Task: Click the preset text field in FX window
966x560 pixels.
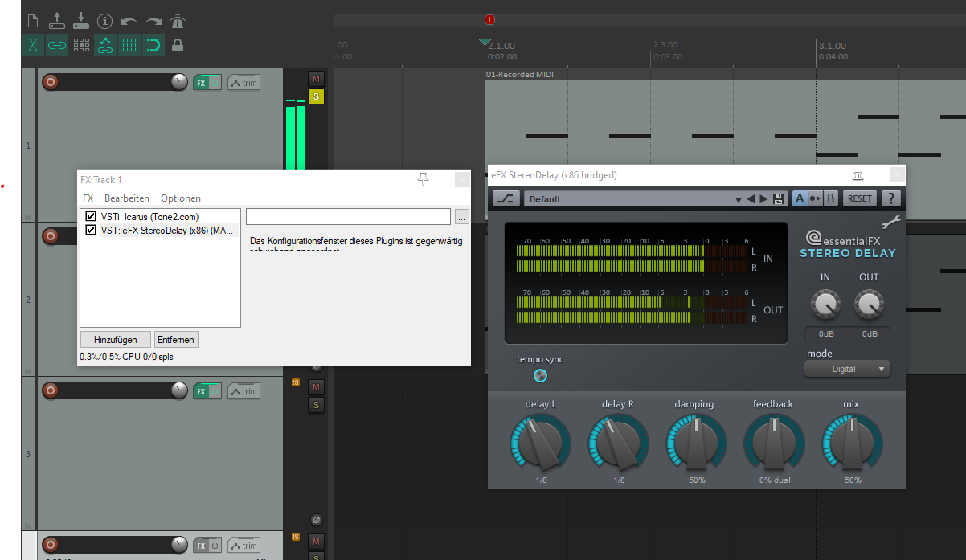Action: (348, 216)
